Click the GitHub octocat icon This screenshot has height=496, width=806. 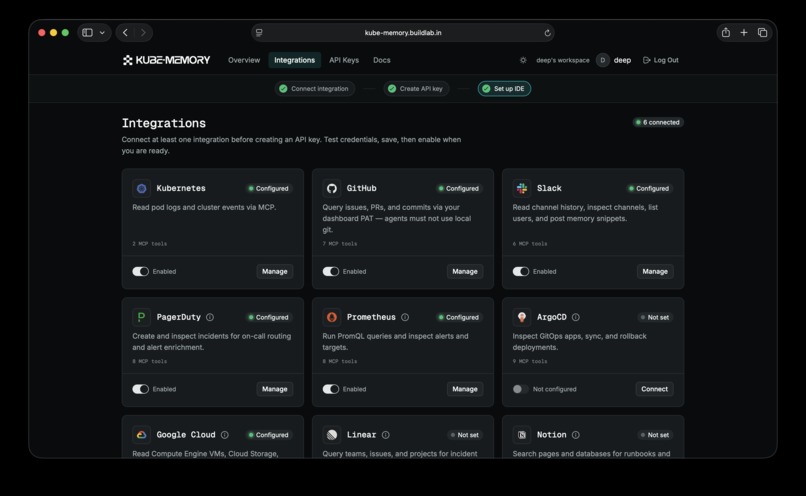pyautogui.click(x=332, y=189)
